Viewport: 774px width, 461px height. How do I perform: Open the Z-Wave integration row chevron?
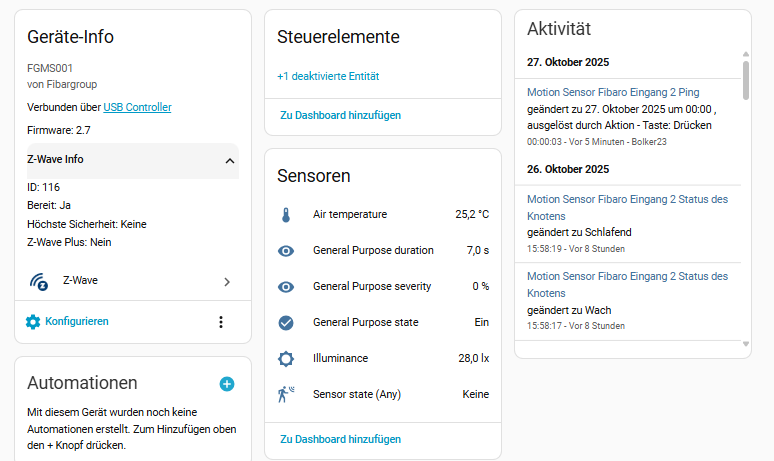point(227,282)
